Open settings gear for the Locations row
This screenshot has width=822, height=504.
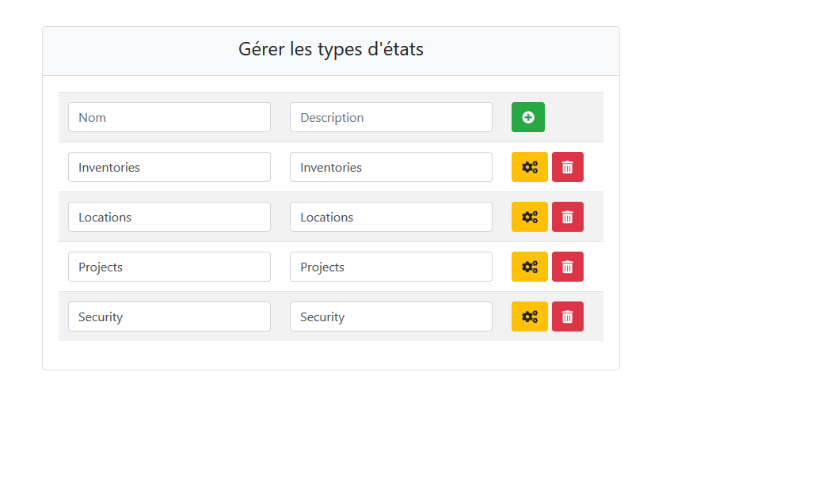(529, 217)
